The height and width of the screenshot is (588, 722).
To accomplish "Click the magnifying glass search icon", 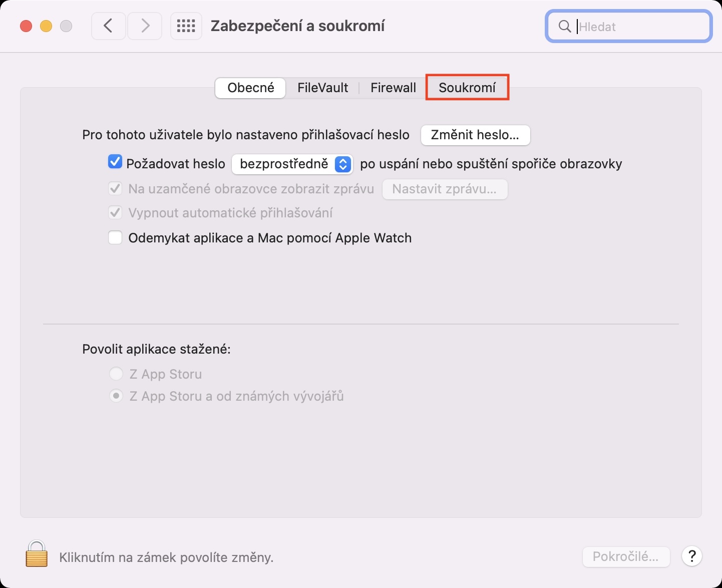I will click(564, 27).
